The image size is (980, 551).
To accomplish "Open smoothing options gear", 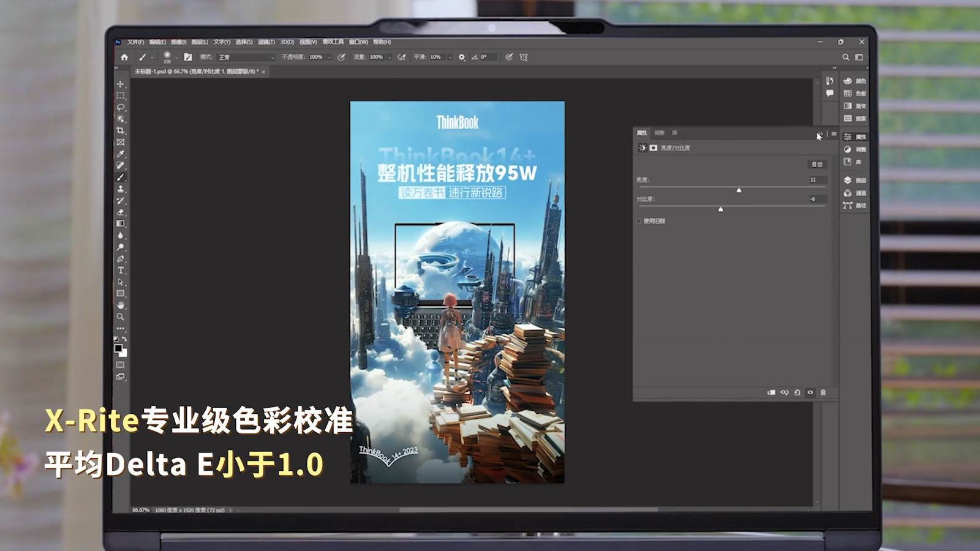I will point(462,57).
